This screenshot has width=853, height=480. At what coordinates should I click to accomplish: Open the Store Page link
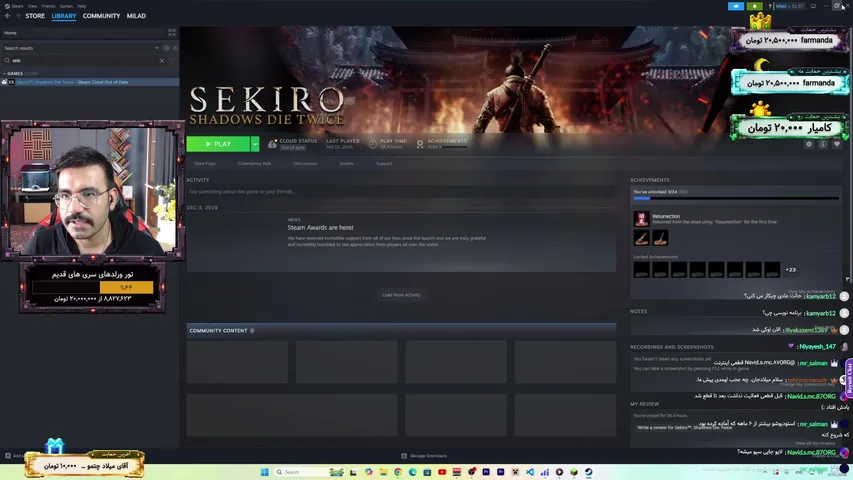tap(205, 164)
